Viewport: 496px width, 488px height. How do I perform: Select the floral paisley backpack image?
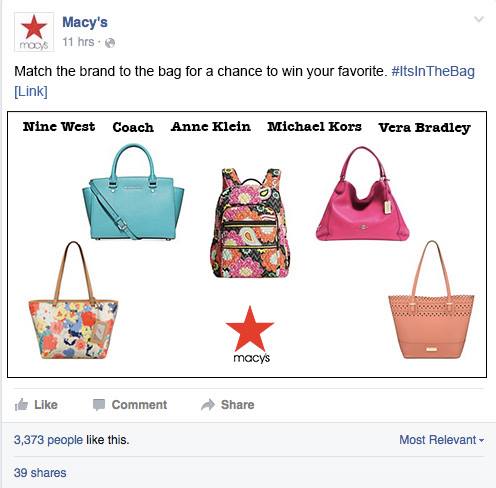250,223
